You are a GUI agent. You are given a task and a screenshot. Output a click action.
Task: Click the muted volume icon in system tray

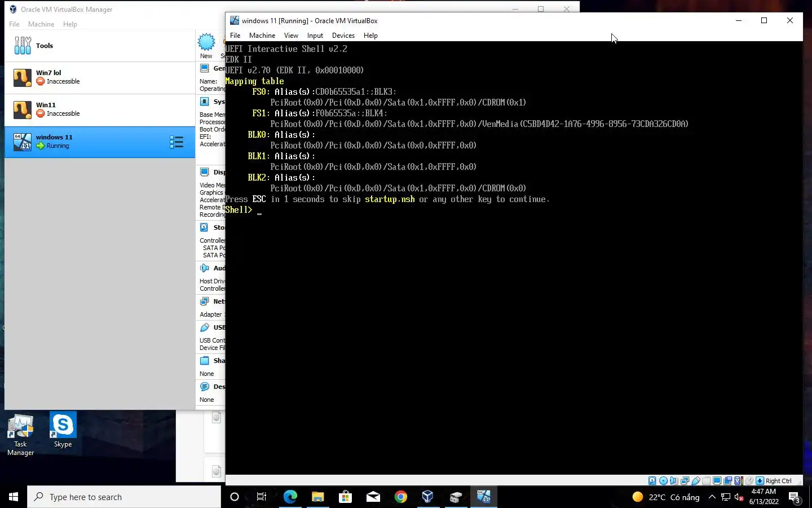739,497
